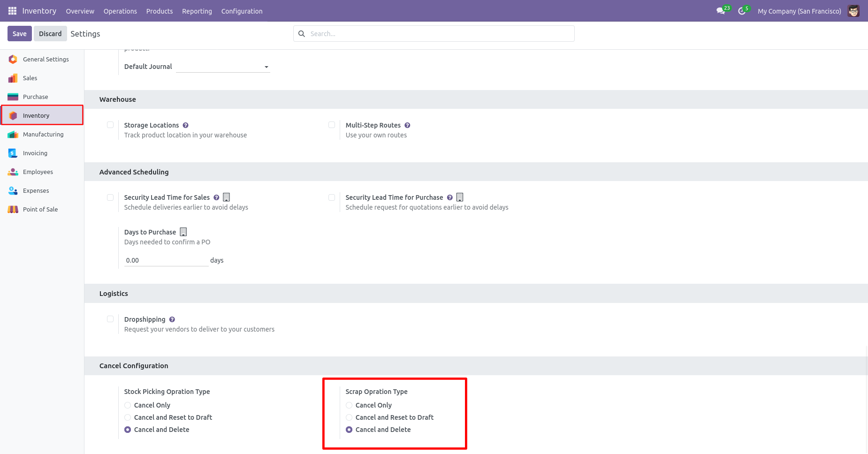Open Employees settings in the sidebar
868x454 pixels.
tap(42, 172)
